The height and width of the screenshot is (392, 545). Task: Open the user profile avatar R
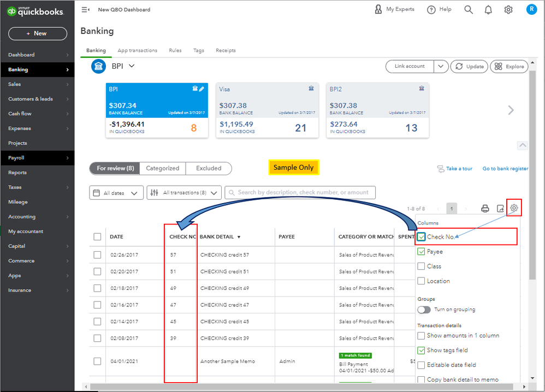(531, 9)
